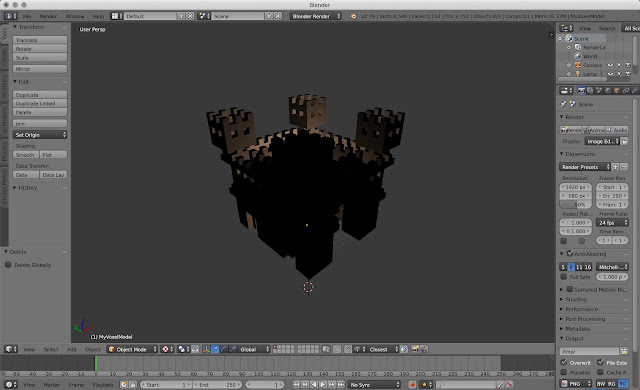
Task: Open the No Sync dropdown
Action: tap(374, 384)
